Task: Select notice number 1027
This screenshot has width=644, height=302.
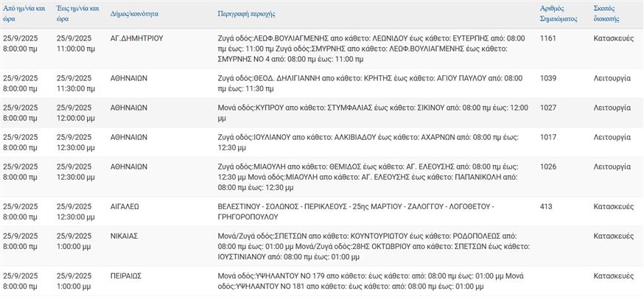Action: pyautogui.click(x=549, y=108)
